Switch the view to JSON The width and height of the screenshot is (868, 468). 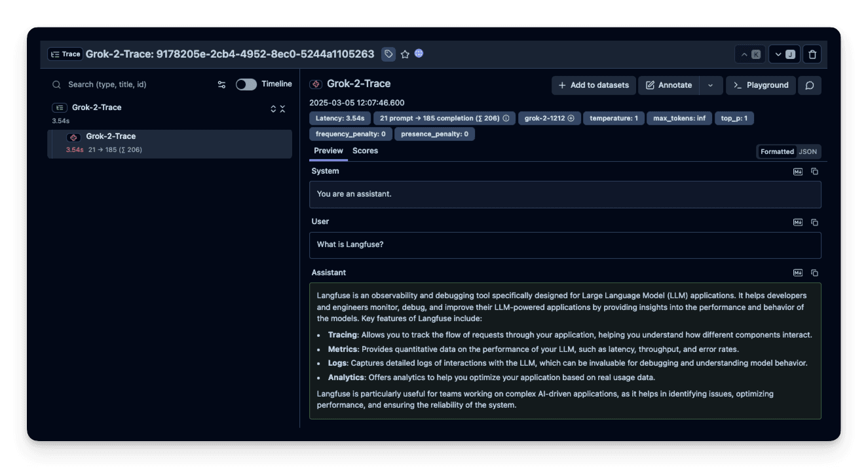tap(808, 151)
